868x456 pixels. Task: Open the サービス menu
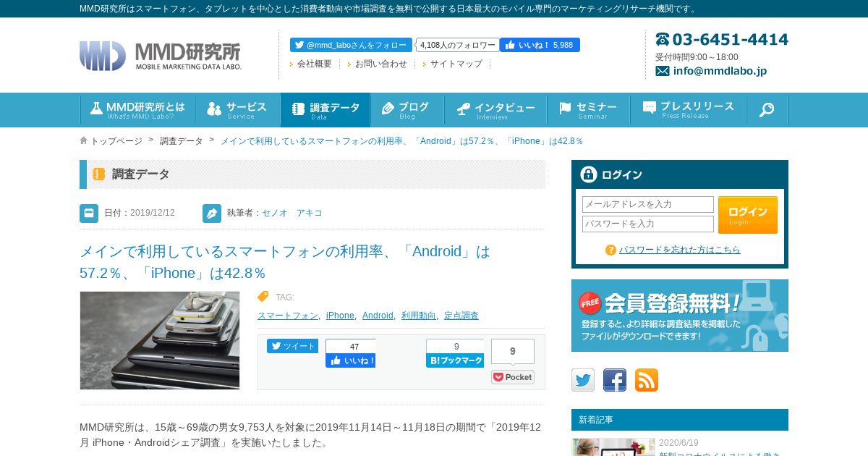(x=237, y=110)
